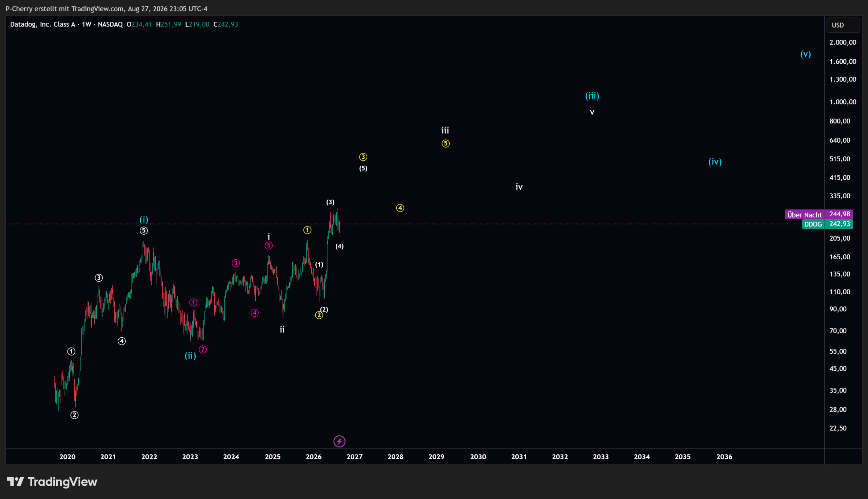Click the 165,00 price axis label
The height and width of the screenshot is (499, 868).
click(x=840, y=257)
